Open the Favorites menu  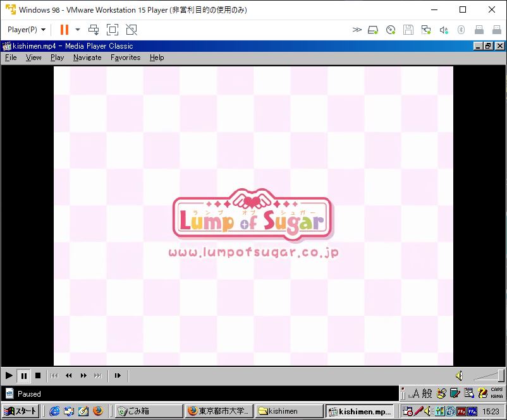point(125,57)
